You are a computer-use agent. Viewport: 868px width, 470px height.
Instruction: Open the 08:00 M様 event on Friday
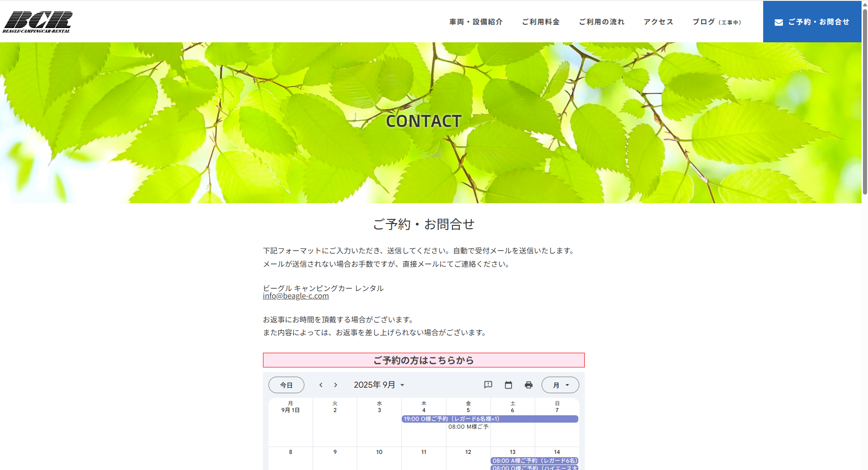468,427
